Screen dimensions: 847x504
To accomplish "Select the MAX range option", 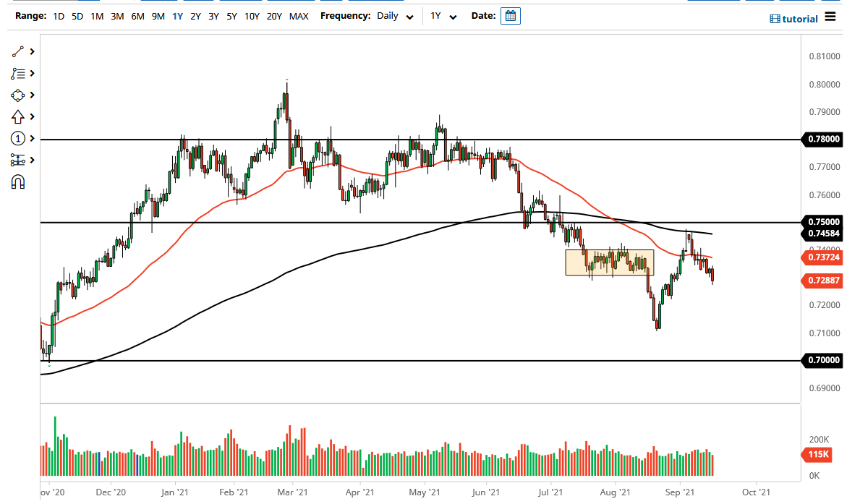I will coord(299,15).
